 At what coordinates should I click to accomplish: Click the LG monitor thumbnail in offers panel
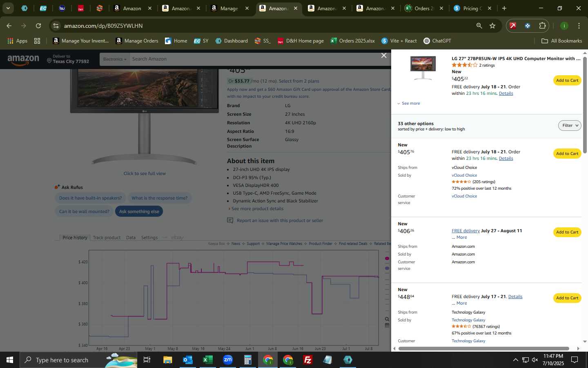pos(423,68)
